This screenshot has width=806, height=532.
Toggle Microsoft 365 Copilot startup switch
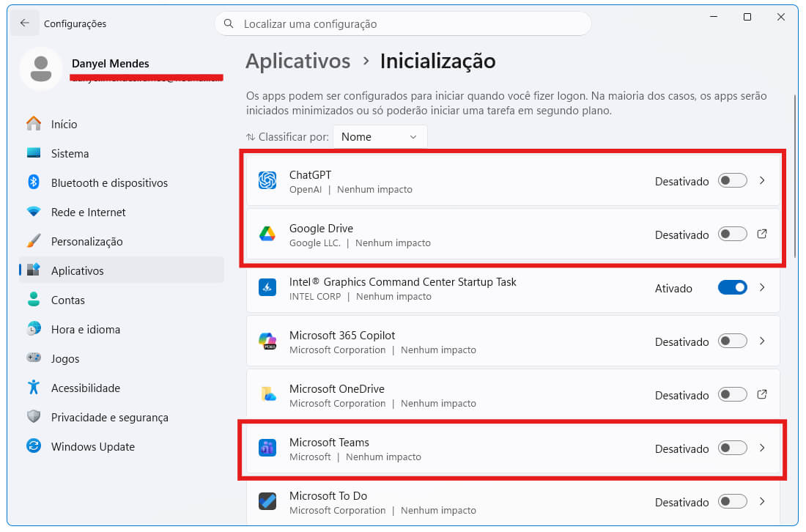point(733,341)
